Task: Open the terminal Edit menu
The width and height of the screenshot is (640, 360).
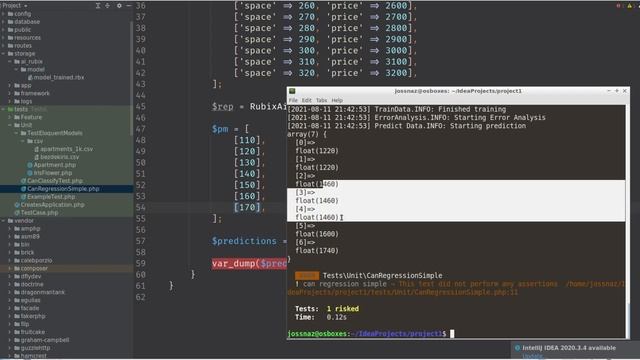Action: tap(307, 100)
